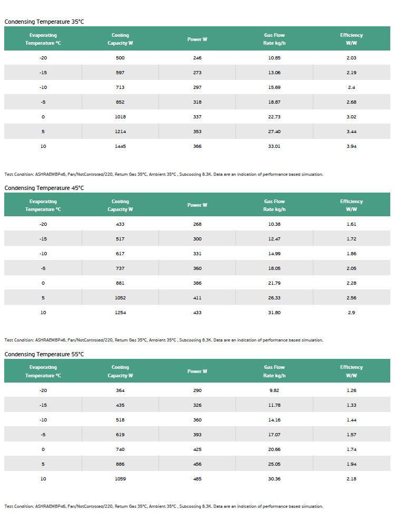This screenshot has width=395, height=532.
Task: Click efficiency value 1.61 in second table
Action: coord(351,224)
